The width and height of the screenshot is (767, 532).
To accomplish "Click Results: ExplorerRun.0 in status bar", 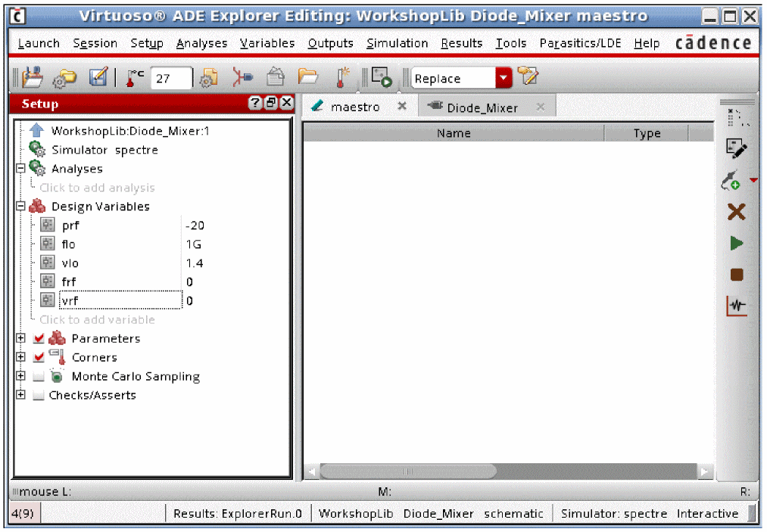I will pos(237,513).
